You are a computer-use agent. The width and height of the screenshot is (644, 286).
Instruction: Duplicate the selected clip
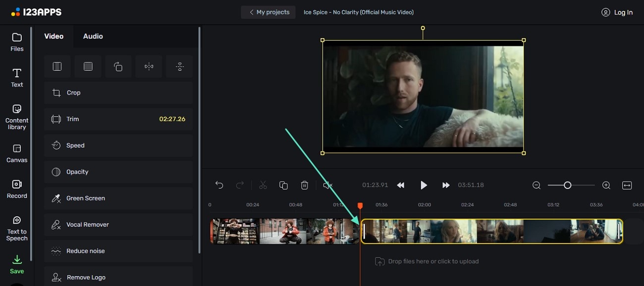[283, 185]
